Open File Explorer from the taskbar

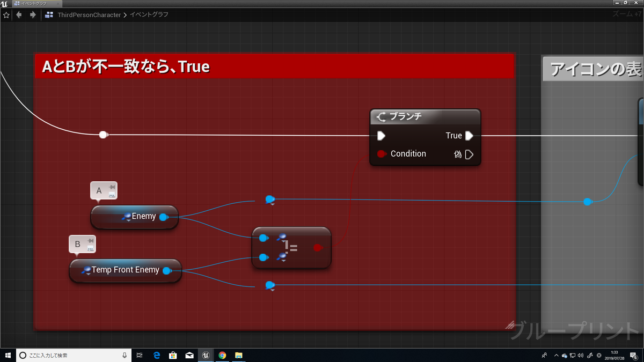(239, 355)
